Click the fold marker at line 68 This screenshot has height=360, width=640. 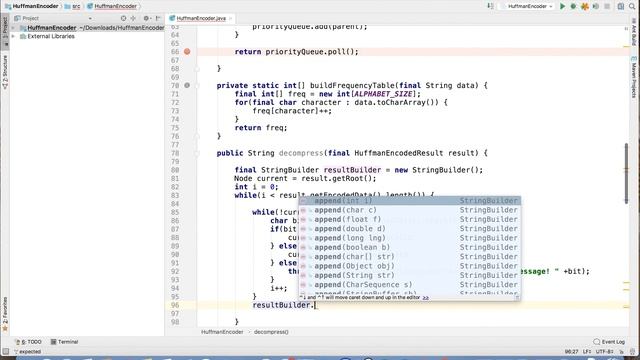pyautogui.click(x=197, y=69)
